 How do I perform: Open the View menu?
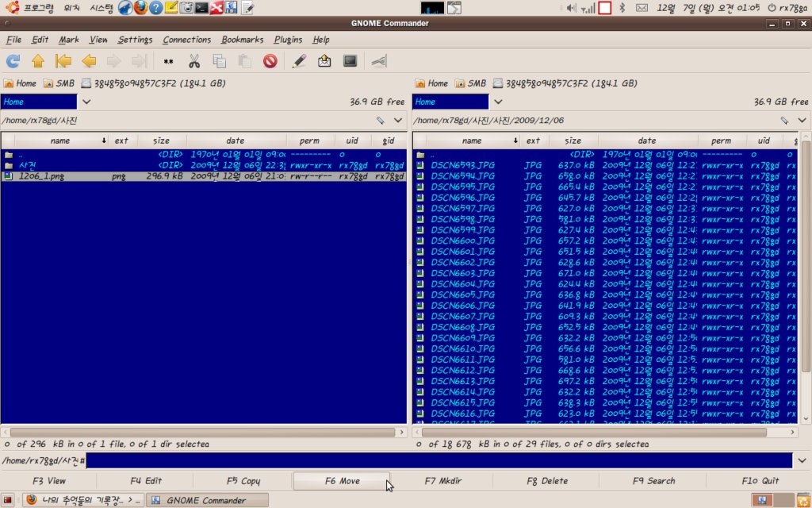[x=98, y=40]
